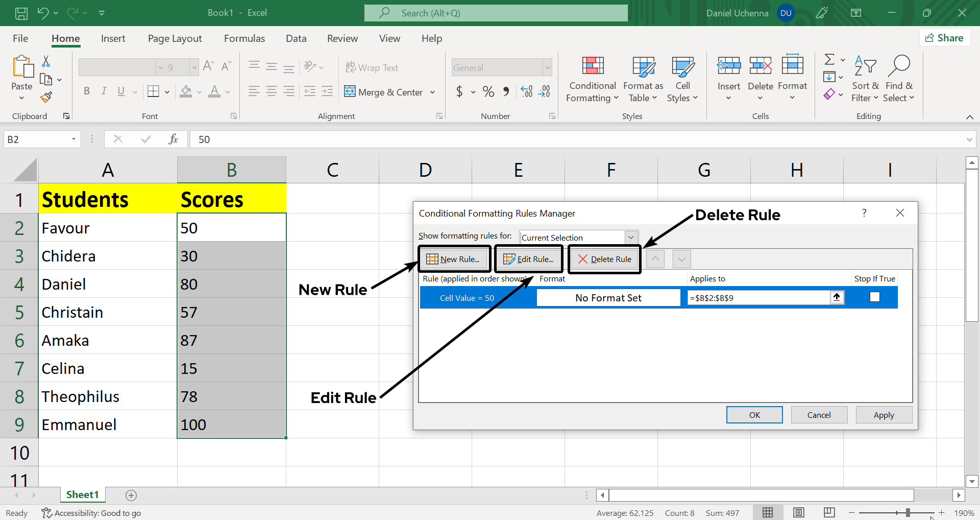This screenshot has height=520, width=980.
Task: Toggle Wrap Text for selected cells
Action: pos(372,67)
